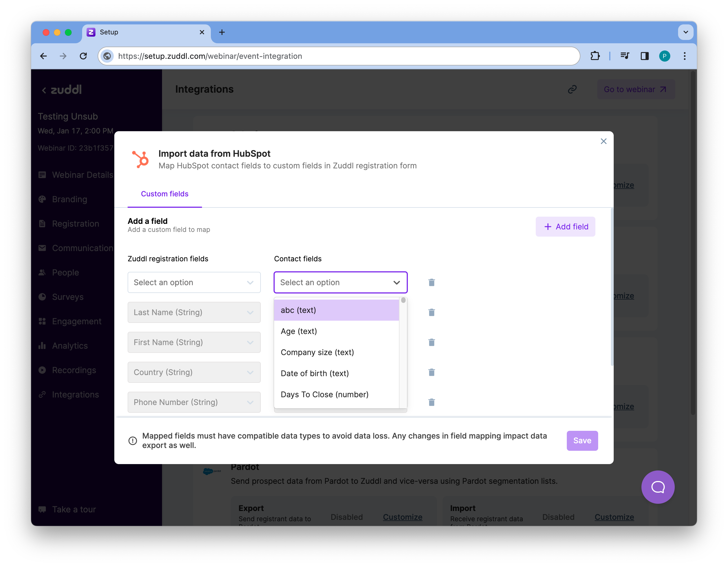Click the back chevron next to zuddl logo
Screen dimensions: 728x567
44,90
